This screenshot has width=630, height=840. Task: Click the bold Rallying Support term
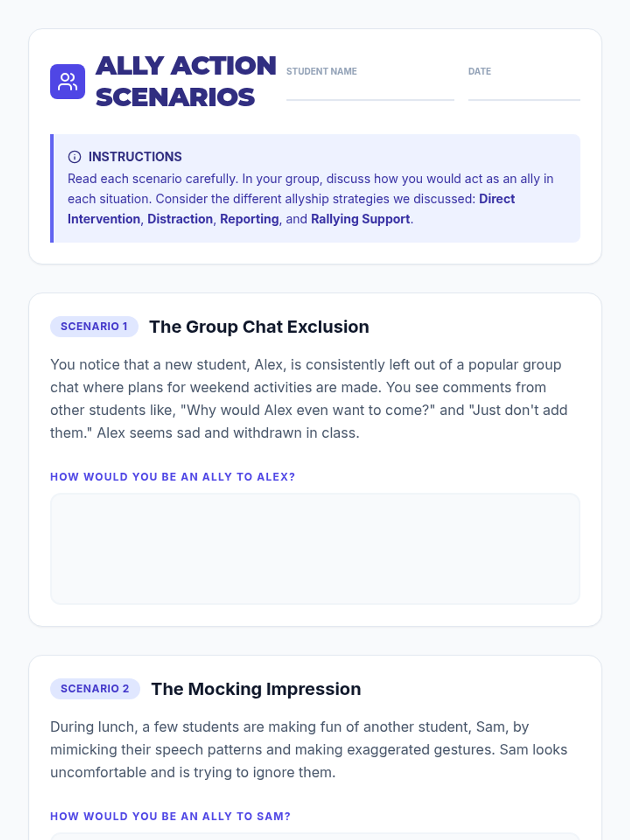click(360, 219)
